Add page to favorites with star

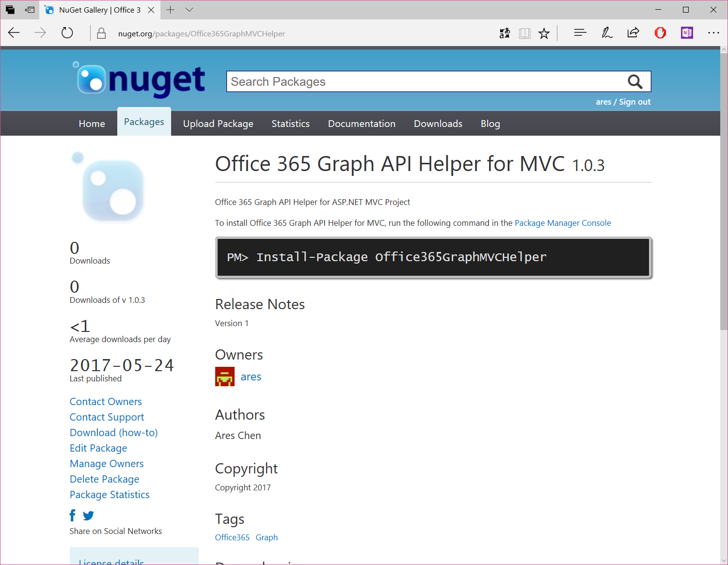pyautogui.click(x=544, y=33)
